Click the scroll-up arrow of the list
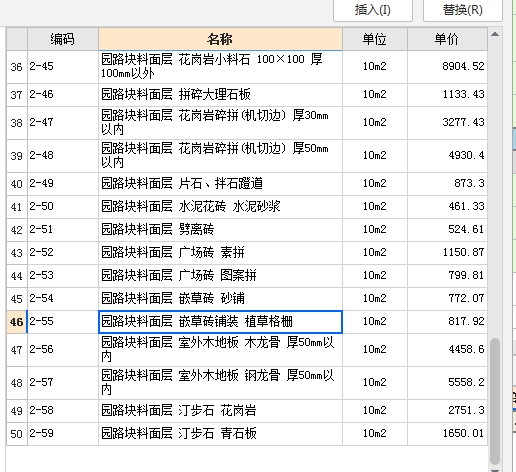Screen dimensions: 516x472 495,34
